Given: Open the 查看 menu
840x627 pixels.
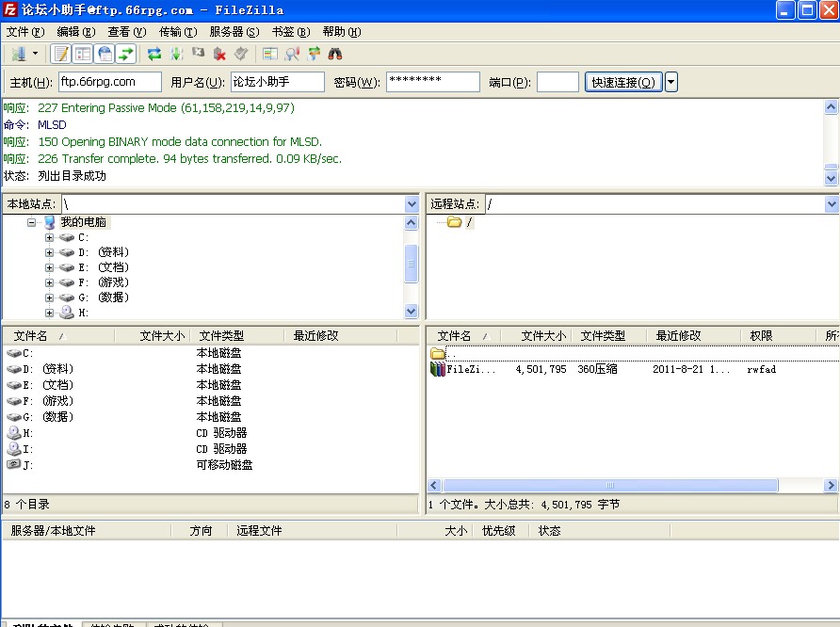Looking at the screenshot, I should (x=127, y=32).
